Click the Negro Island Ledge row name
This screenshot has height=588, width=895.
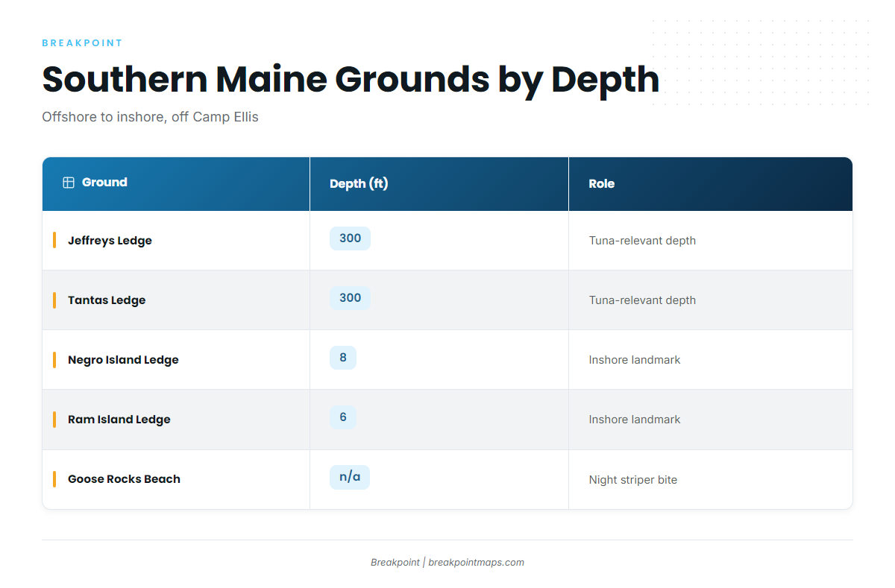(123, 360)
